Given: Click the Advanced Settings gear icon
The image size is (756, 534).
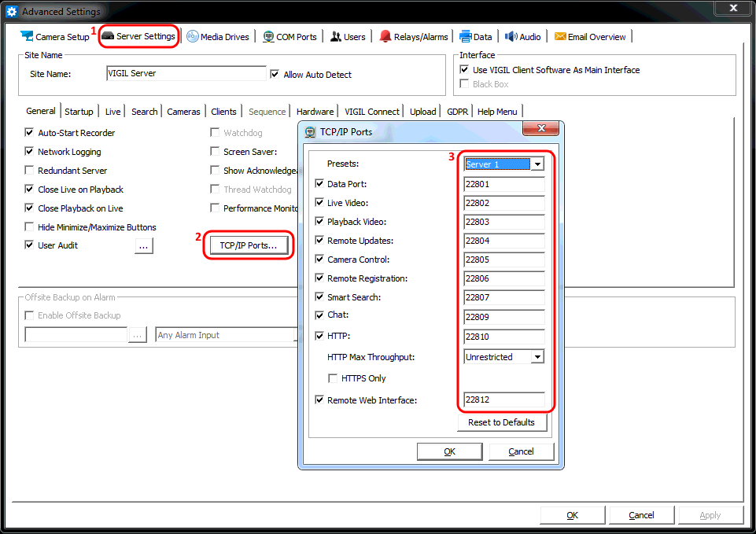Looking at the screenshot, I should tap(12, 12).
